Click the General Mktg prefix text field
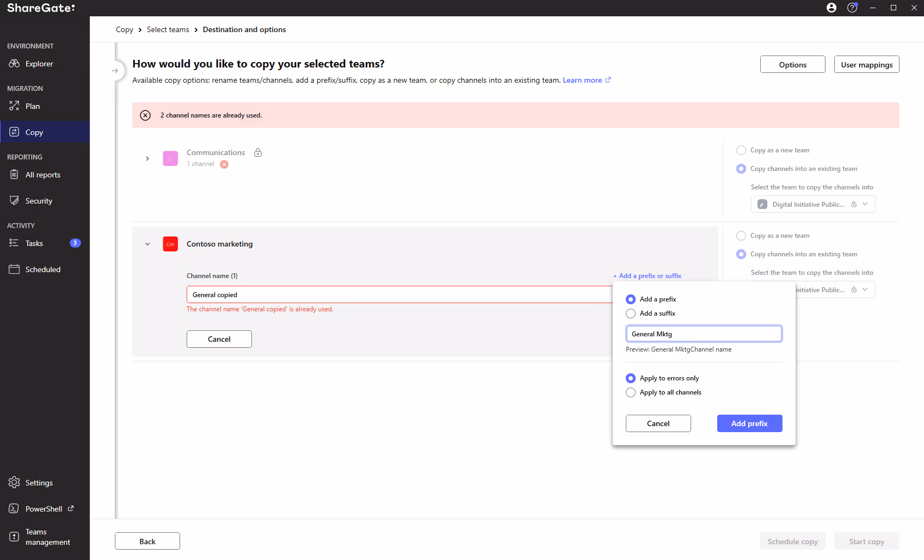The height and width of the screenshot is (560, 924). tap(704, 334)
